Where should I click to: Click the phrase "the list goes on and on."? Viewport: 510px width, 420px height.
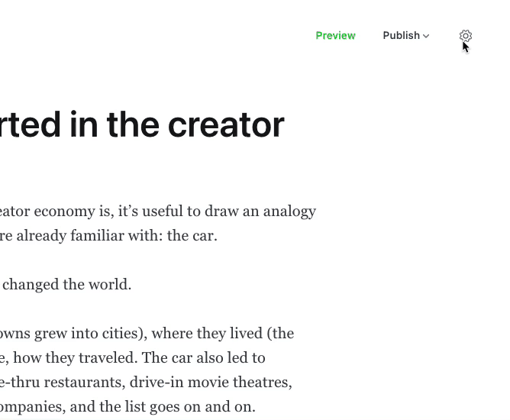(x=177, y=407)
